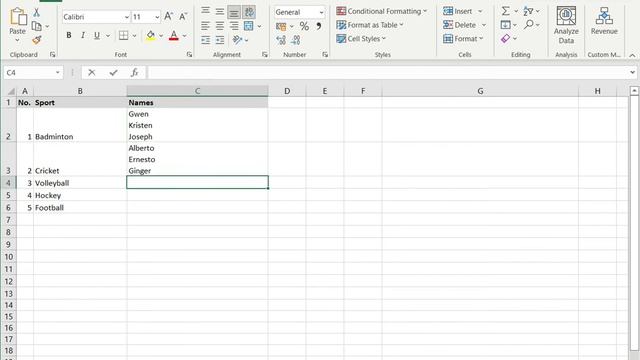Viewport: 640px width, 360px height.
Task: Select the Format Painter brush
Action: (x=37, y=40)
